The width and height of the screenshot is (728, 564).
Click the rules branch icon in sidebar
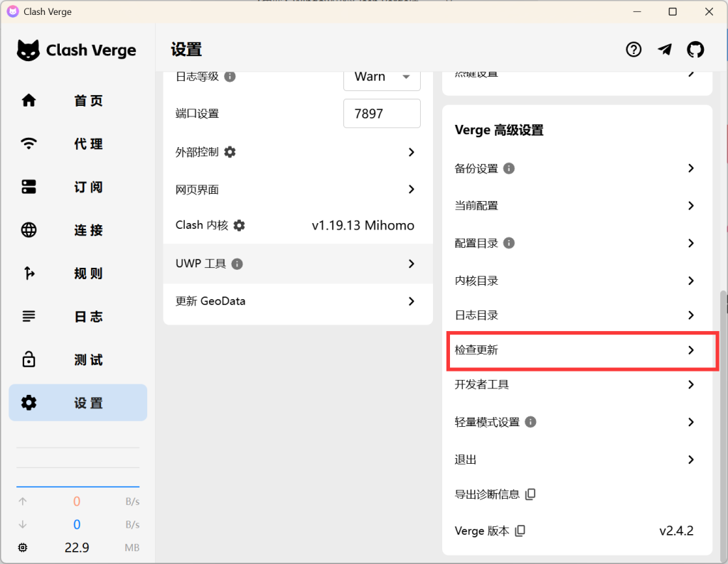coord(28,273)
